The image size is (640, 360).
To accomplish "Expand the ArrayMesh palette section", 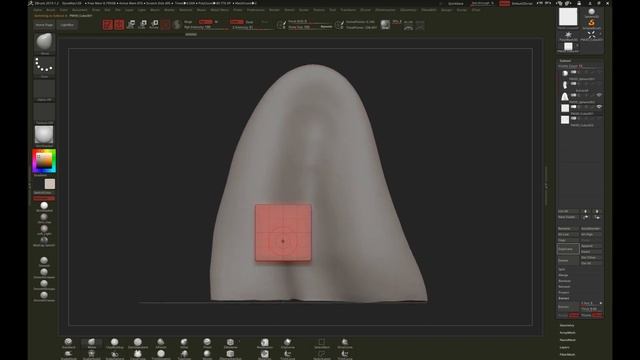I will coord(567,333).
